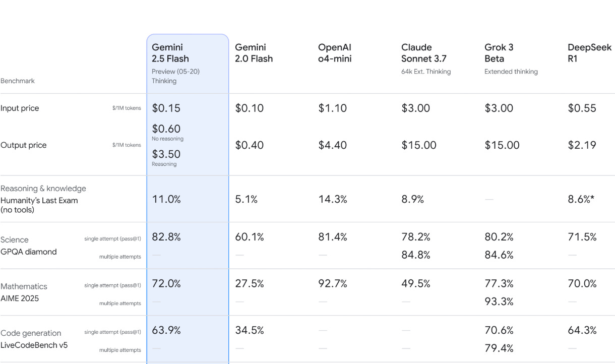The width and height of the screenshot is (615, 364).
Task: Click the Humanity's Last Exam row label
Action: coord(39,205)
